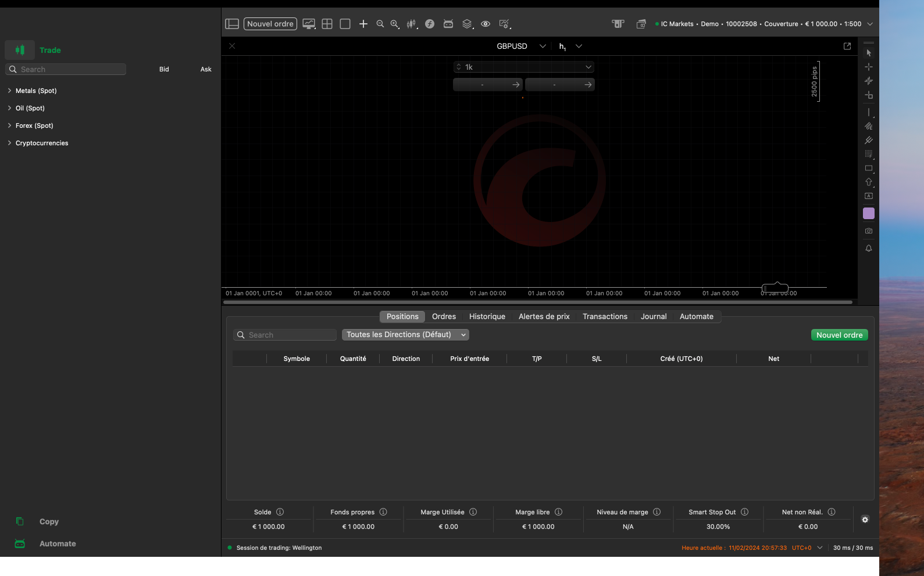Switch to the Alertes de prix tab

tap(544, 317)
